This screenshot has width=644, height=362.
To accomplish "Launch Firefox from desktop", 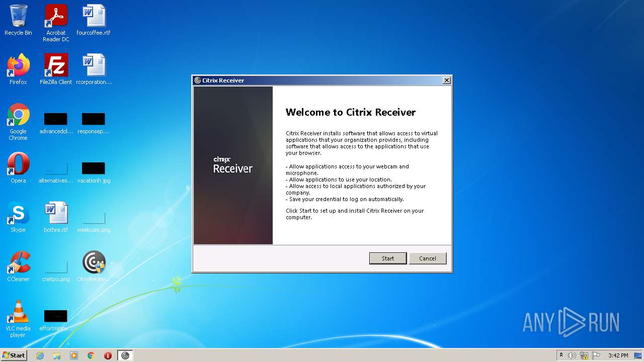I will [18, 69].
